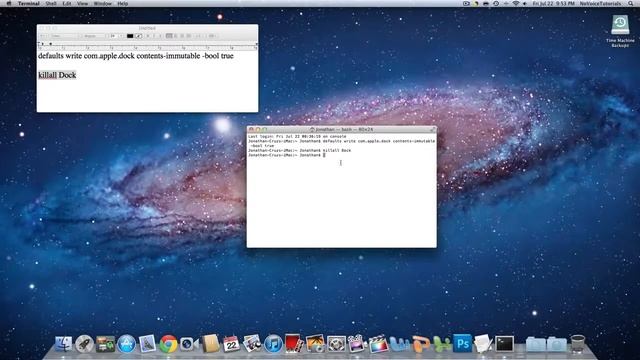Image resolution: width=640 pixels, height=360 pixels.
Task: Open Mission Control in the Dock
Action: (105, 344)
